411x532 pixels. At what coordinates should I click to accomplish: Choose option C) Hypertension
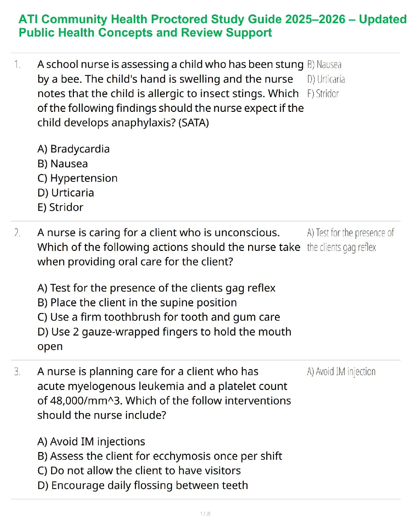point(78,178)
